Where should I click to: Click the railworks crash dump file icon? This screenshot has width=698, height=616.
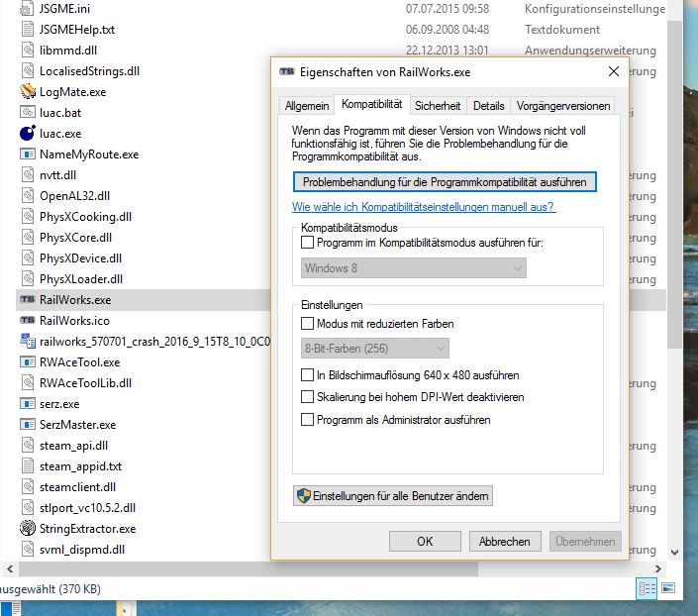(x=27, y=342)
